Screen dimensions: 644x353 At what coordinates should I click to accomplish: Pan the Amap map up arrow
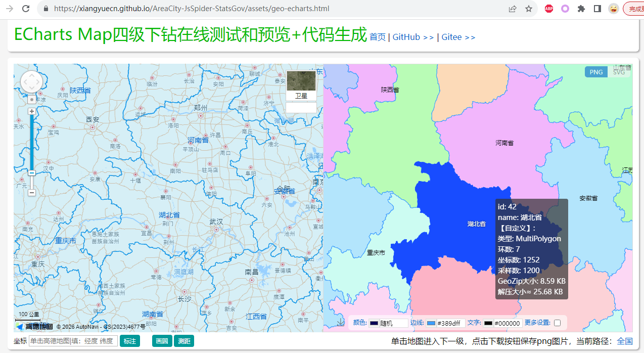(32, 75)
